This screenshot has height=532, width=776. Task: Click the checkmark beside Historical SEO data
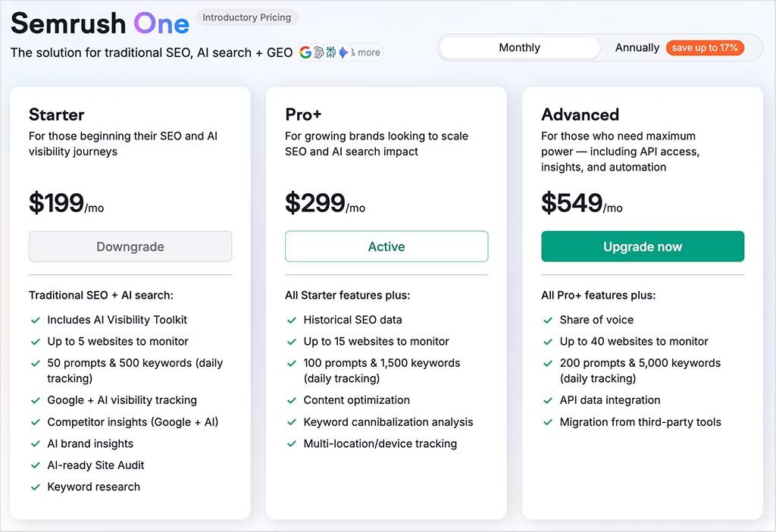tap(292, 320)
